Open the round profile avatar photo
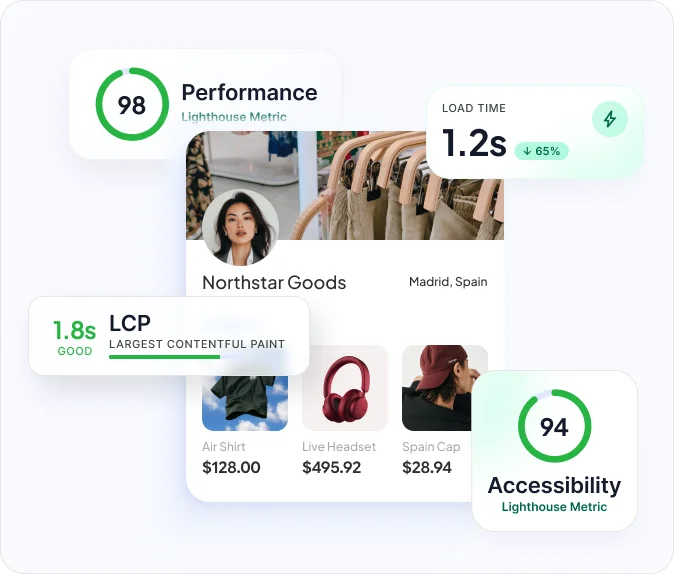 (240, 227)
